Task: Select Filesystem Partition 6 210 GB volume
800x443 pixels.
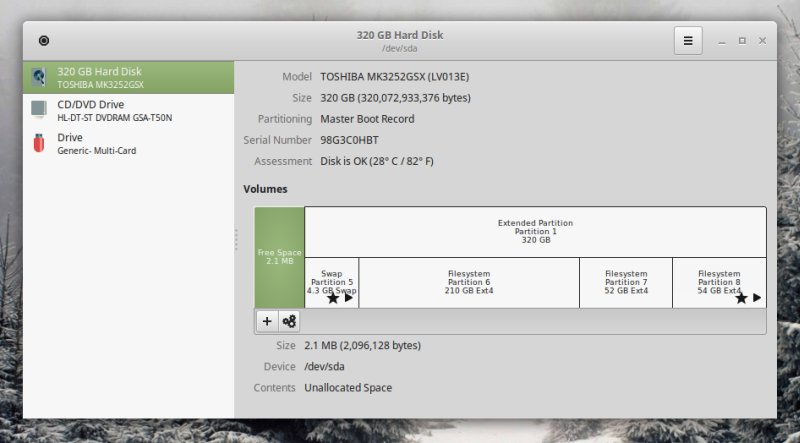Action: 468,282
